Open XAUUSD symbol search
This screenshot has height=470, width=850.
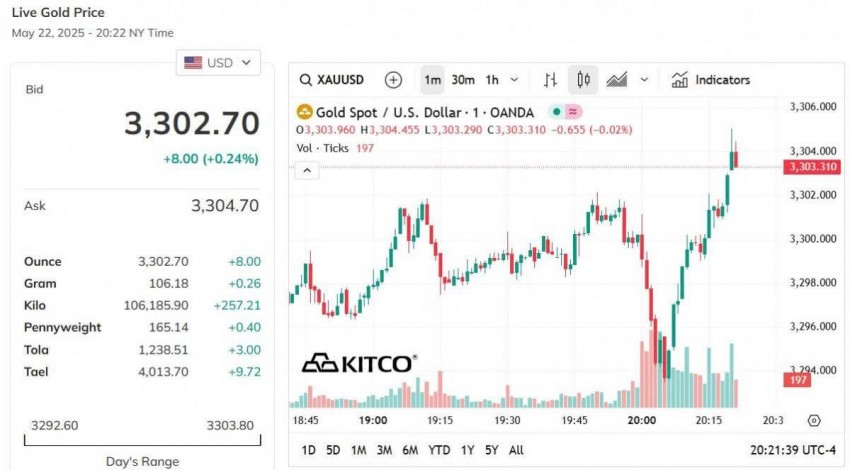[x=333, y=80]
